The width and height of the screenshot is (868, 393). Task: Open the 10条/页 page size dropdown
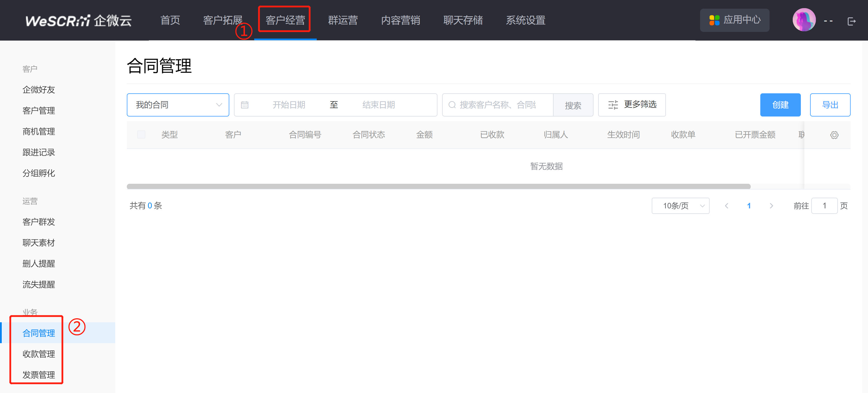(680, 206)
